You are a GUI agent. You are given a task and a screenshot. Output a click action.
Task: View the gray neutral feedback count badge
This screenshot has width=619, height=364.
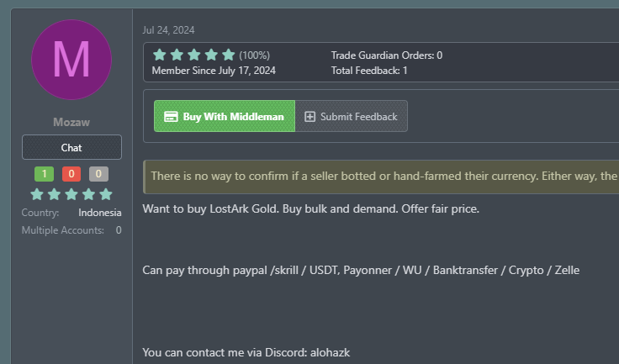coord(98,174)
